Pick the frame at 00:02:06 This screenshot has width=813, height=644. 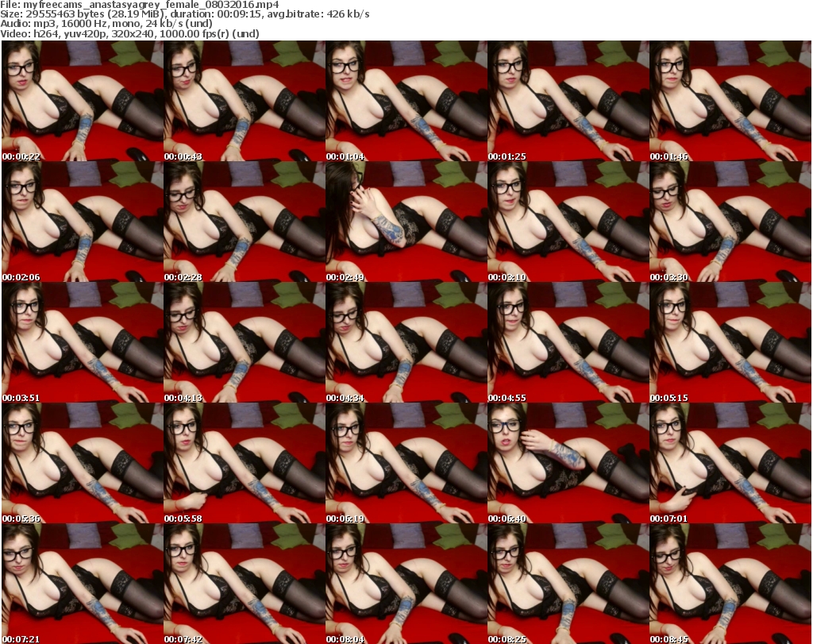[x=82, y=222]
